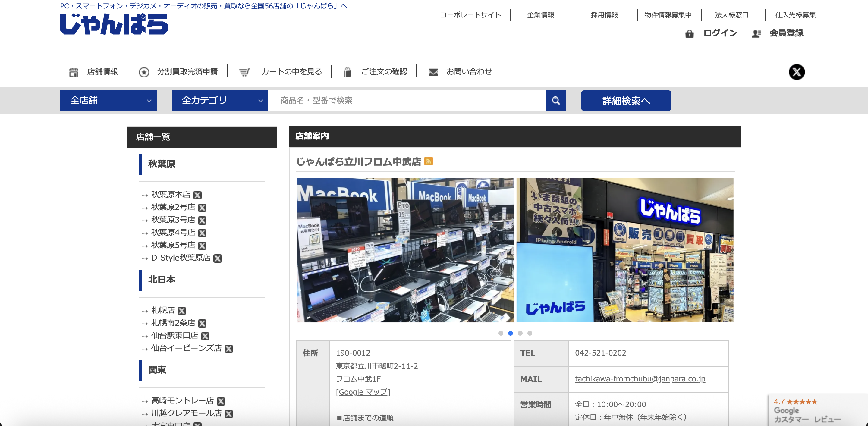Open 高崎モントレー店 store link
Image resolution: width=868 pixels, height=426 pixels.
(x=182, y=401)
